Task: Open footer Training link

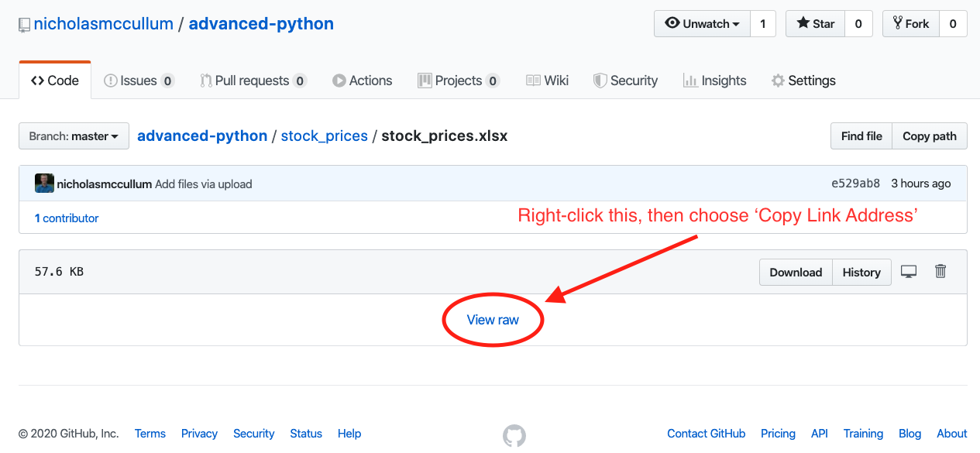Action: tap(863, 434)
